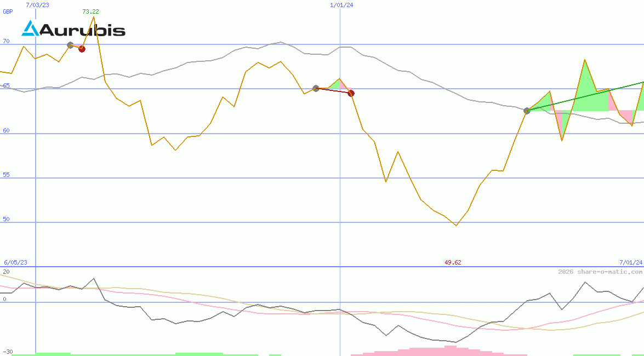The image size is (644, 356).
Task: Click the 50 price axis label
Action: click(x=5, y=220)
